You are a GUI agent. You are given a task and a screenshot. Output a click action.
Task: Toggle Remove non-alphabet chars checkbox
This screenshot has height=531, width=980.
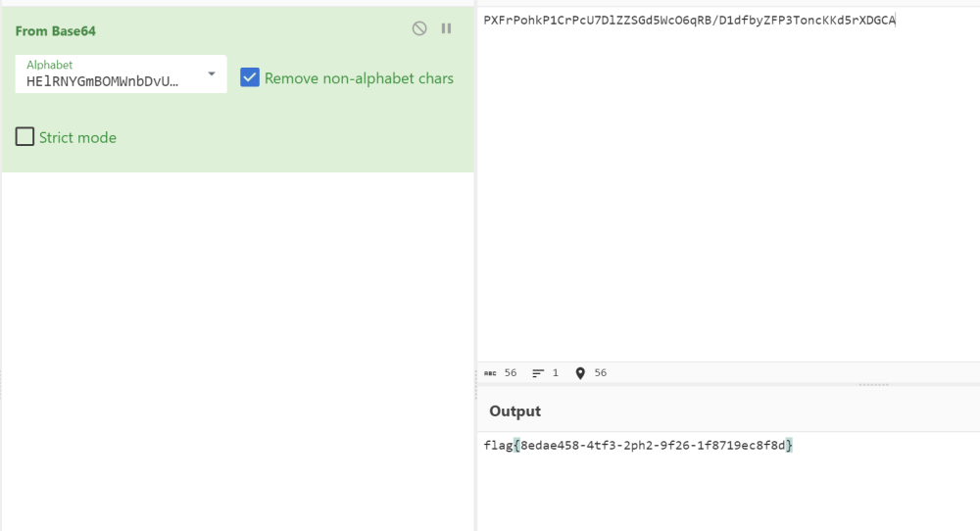click(x=249, y=77)
